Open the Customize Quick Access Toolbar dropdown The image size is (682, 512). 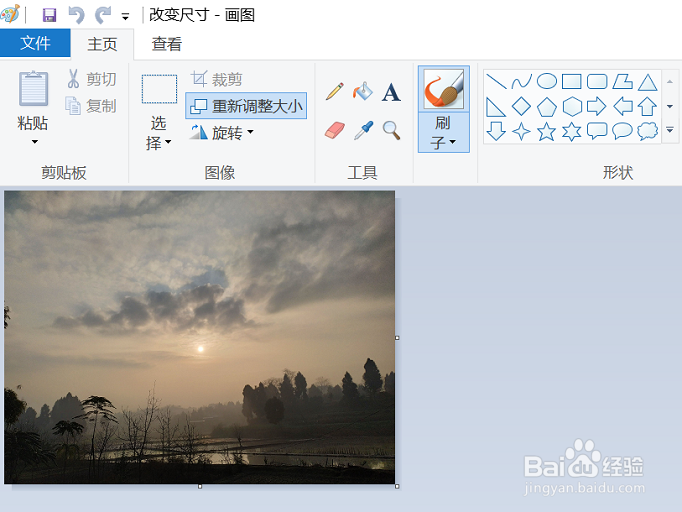125,17
